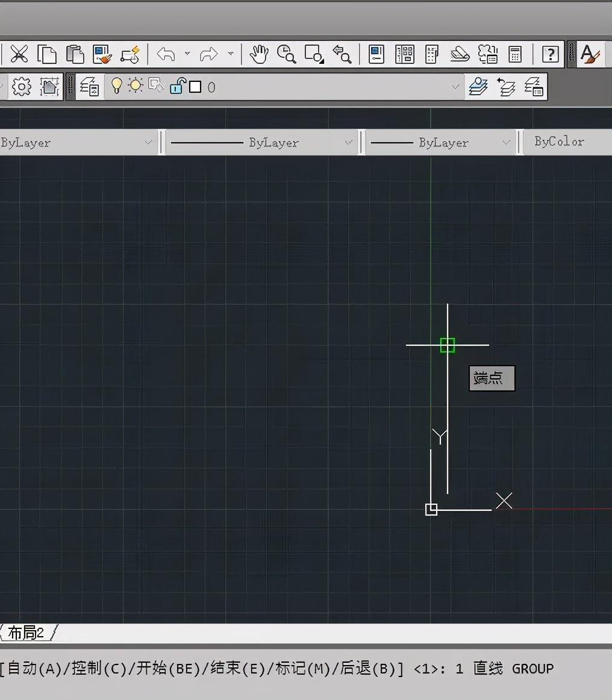Image resolution: width=612 pixels, height=700 pixels.
Task: Open the Redo history dropdown arrow
Action: (x=230, y=54)
